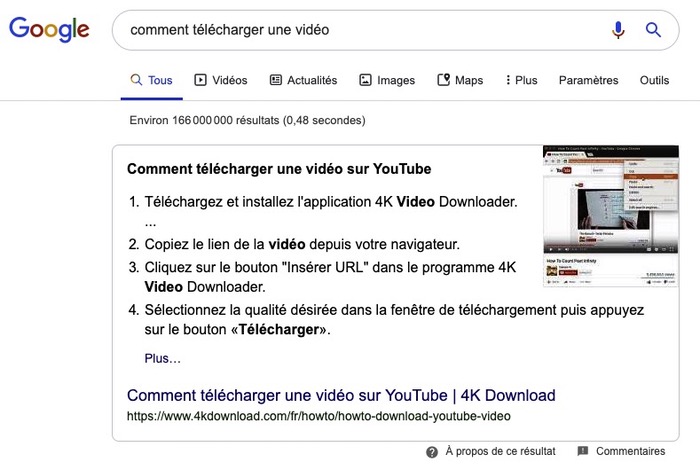This screenshot has height=470, width=700.
Task: Start voice search with microphone icon
Action: (618, 30)
